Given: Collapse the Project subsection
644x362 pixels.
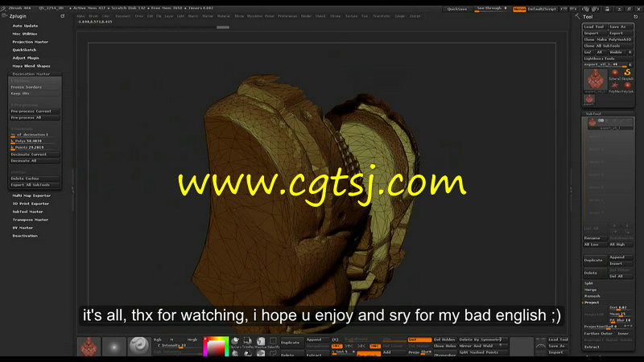Looking at the screenshot, I should click(x=592, y=302).
